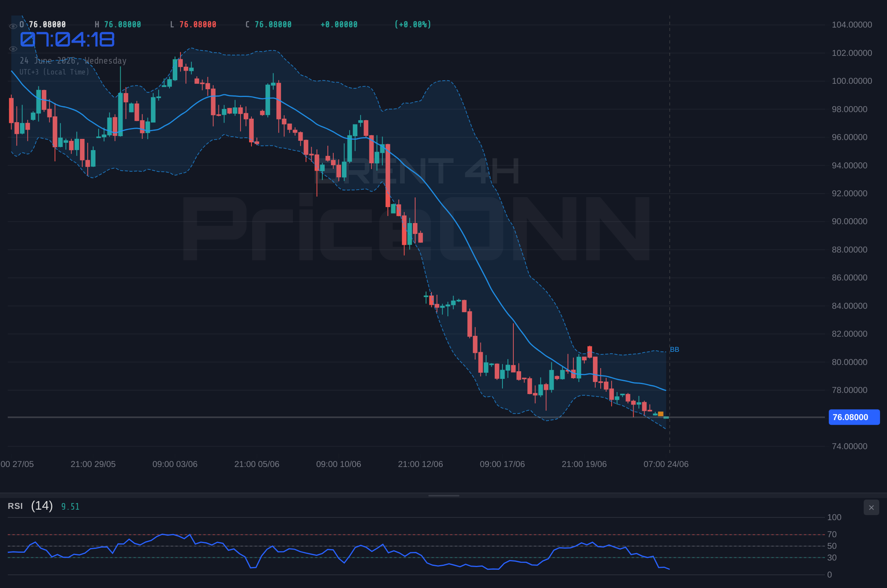Close the RSI indicator pane
Image resolution: width=887 pixels, height=588 pixels.
[871, 507]
